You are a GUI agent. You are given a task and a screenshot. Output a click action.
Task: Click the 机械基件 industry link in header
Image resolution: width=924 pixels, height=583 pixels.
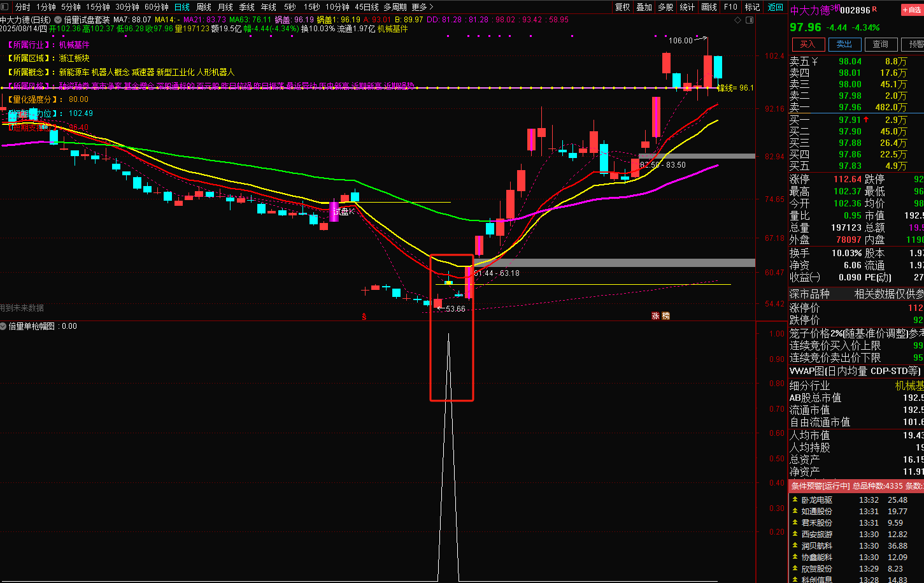393,29
